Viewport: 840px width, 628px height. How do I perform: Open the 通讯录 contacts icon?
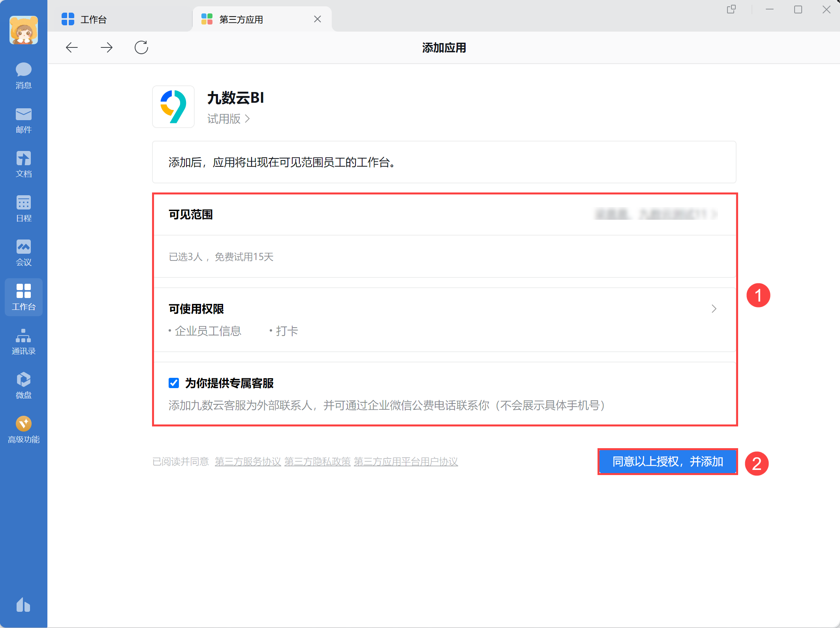click(x=23, y=341)
